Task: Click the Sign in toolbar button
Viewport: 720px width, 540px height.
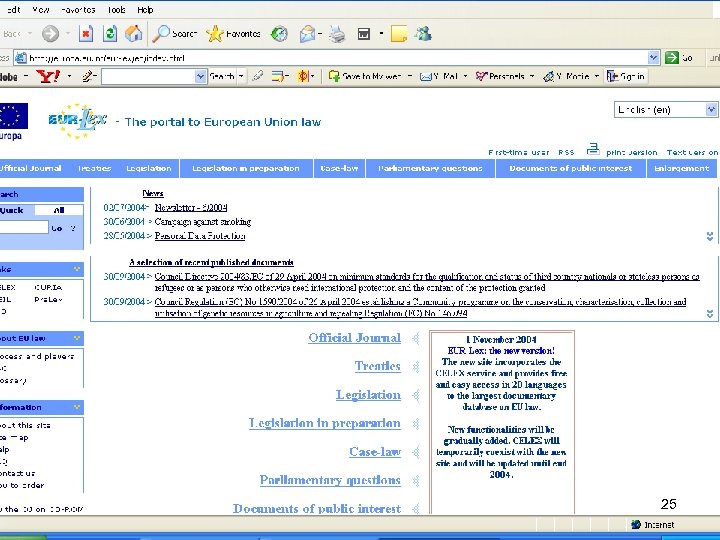Action: 626,76
